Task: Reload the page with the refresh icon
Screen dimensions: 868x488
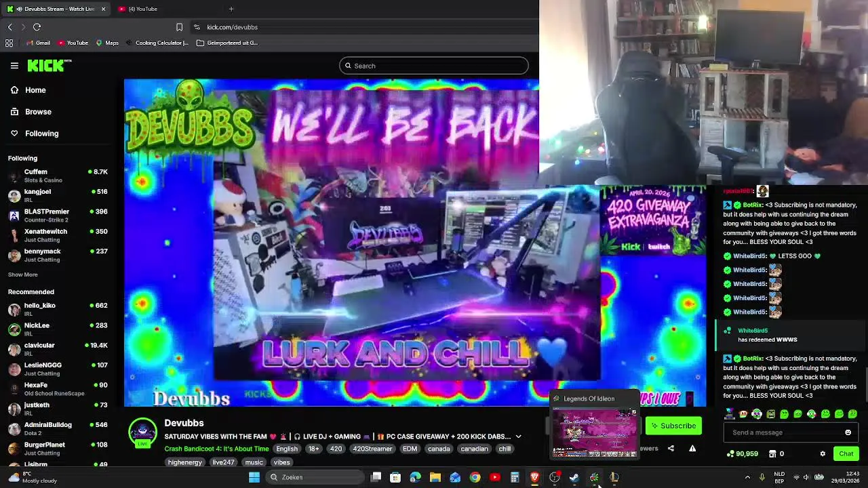Action: coord(37,27)
